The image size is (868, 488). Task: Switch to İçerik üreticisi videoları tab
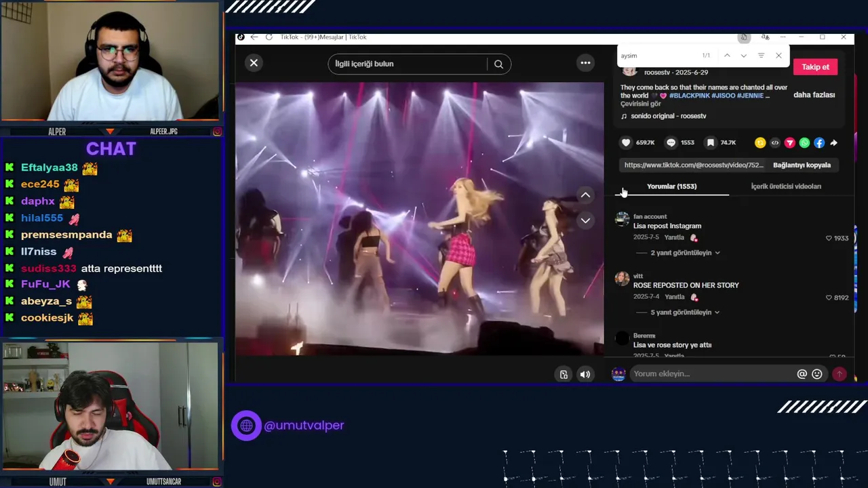point(786,186)
